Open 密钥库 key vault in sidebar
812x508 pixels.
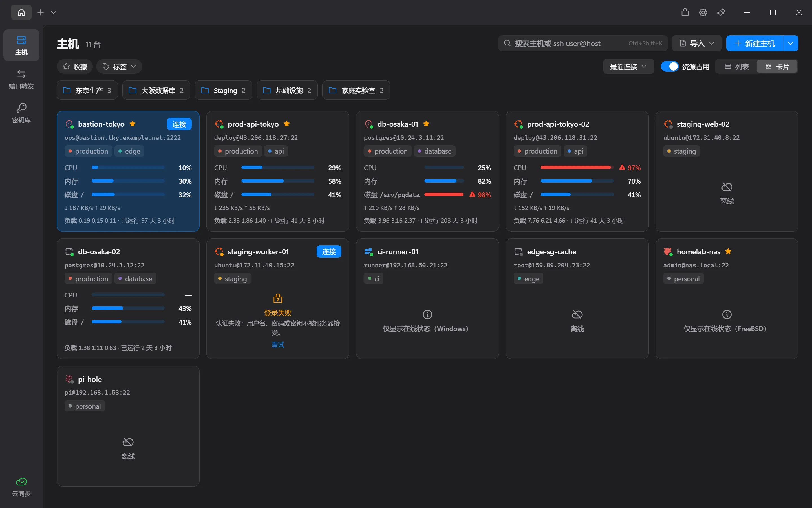tap(21, 113)
